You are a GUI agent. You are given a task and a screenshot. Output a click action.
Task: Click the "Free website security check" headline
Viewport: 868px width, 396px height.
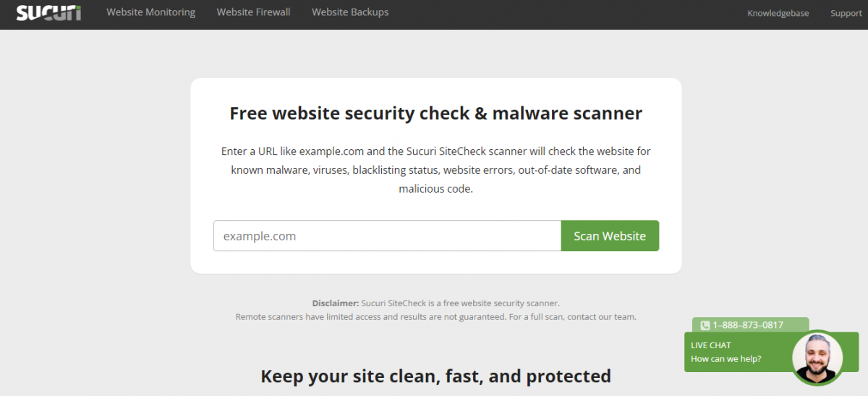click(x=435, y=114)
